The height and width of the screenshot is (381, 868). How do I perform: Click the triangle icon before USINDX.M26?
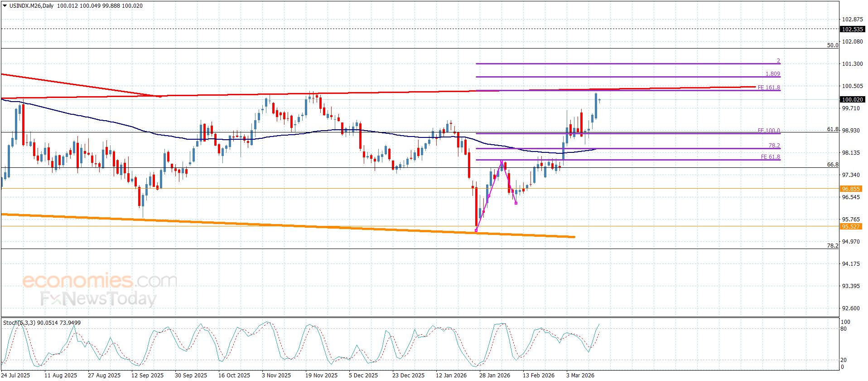[5, 6]
